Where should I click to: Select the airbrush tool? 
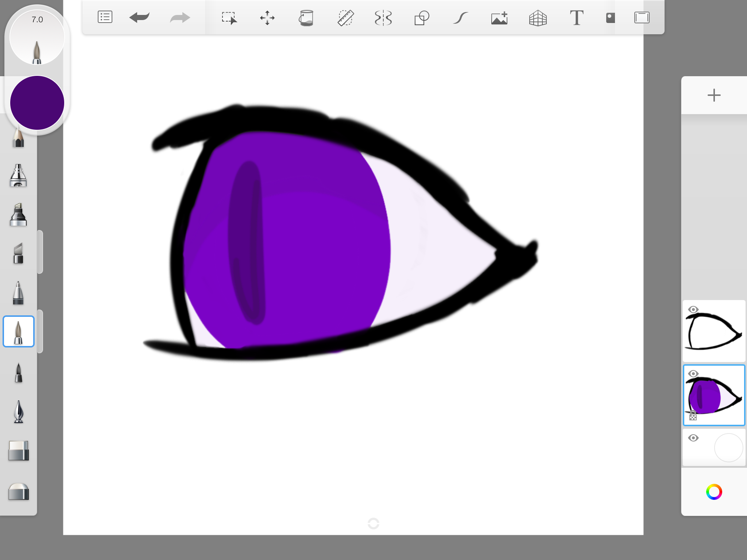(18, 175)
